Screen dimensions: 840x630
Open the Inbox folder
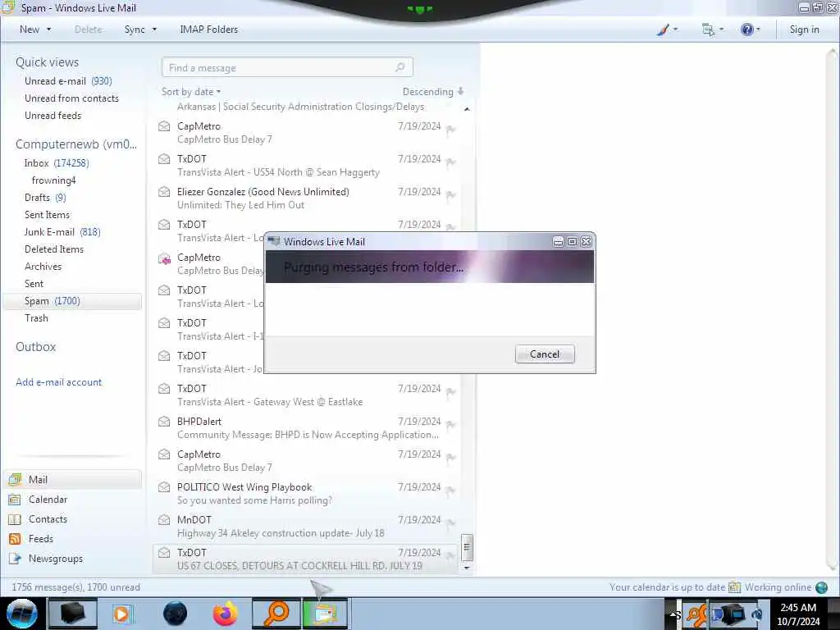[x=57, y=163]
